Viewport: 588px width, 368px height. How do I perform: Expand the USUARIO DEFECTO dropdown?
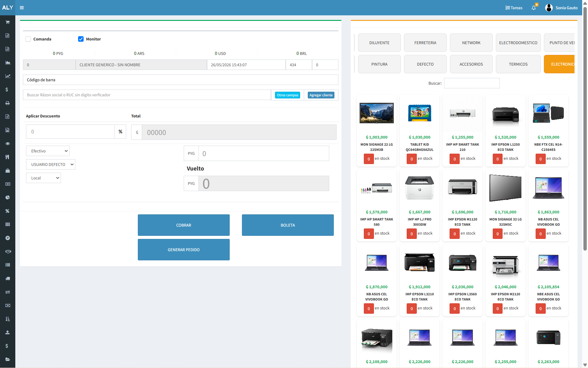pyautogui.click(x=51, y=164)
